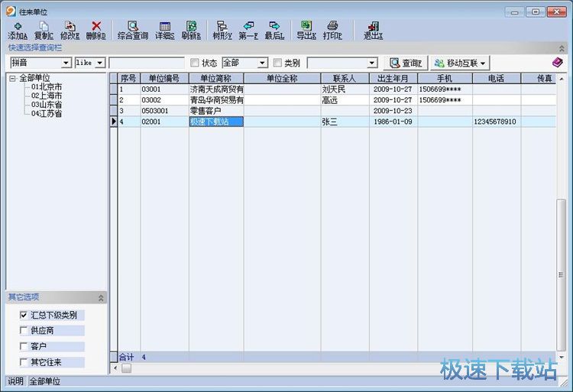Screen dimensions: 573x392
Task: Click the horizontal scrollbar thumb
Action: [126, 368]
